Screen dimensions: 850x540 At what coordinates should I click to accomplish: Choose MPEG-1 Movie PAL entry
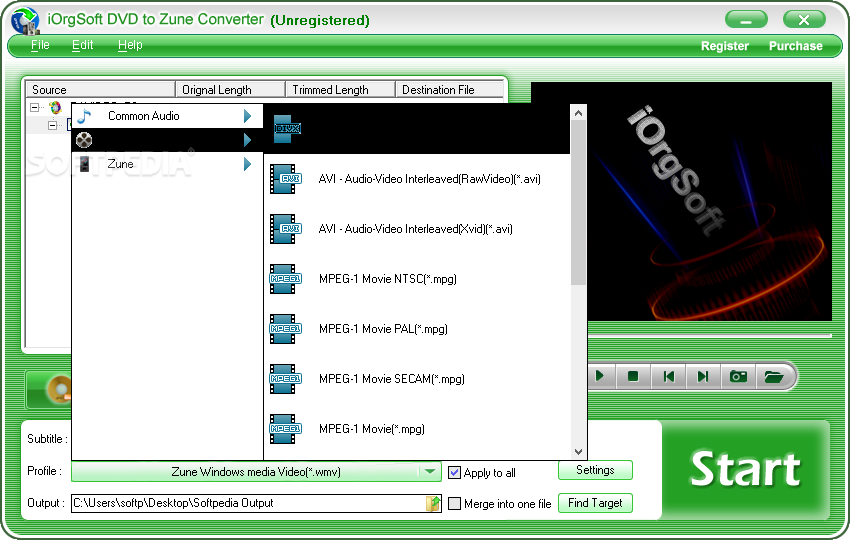click(x=417, y=329)
